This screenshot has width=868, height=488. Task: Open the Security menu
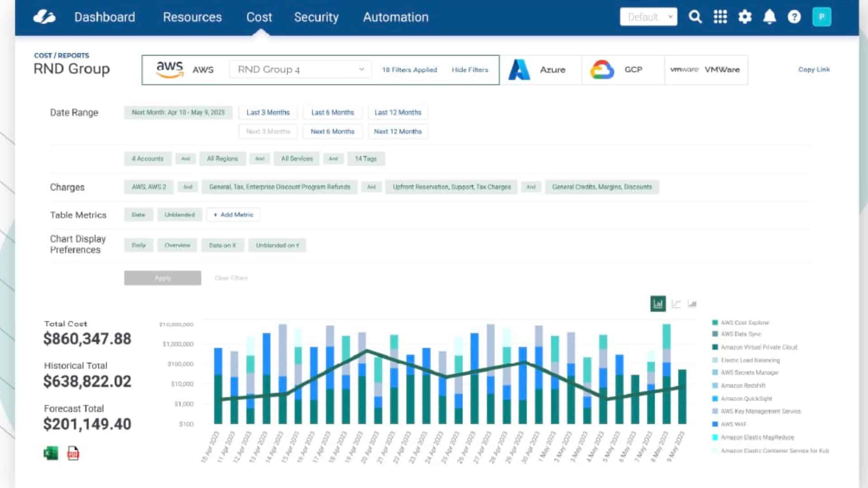tap(316, 17)
